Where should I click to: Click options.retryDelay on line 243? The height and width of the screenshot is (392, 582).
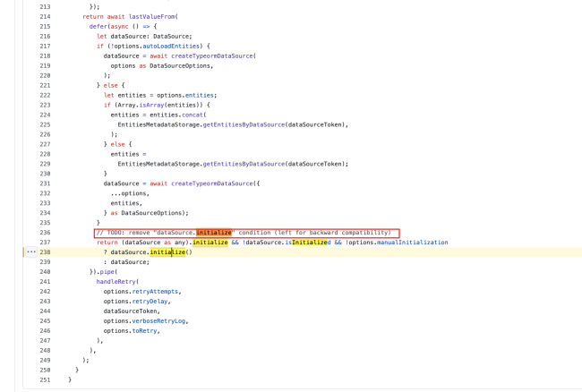[x=135, y=302]
